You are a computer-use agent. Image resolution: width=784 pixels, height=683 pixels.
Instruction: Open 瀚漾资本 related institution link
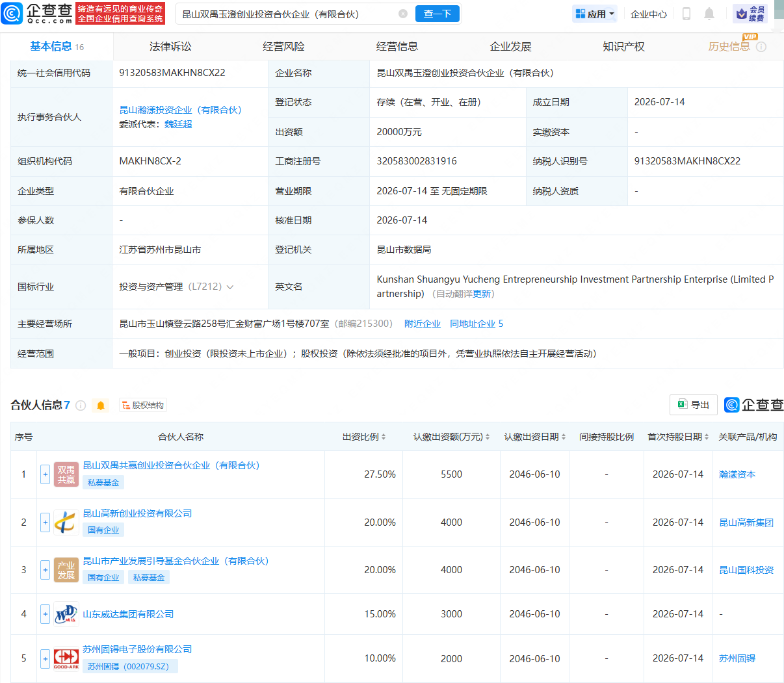coord(737,475)
